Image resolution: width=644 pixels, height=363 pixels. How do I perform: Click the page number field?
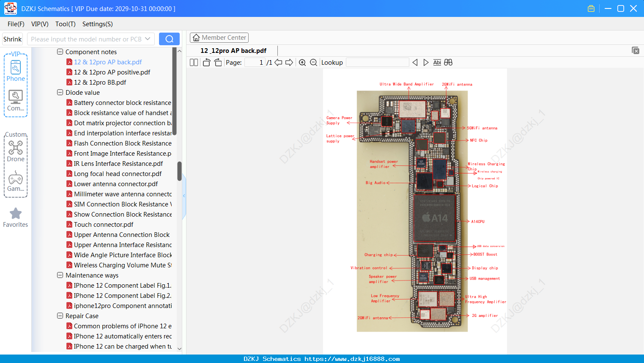255,63
